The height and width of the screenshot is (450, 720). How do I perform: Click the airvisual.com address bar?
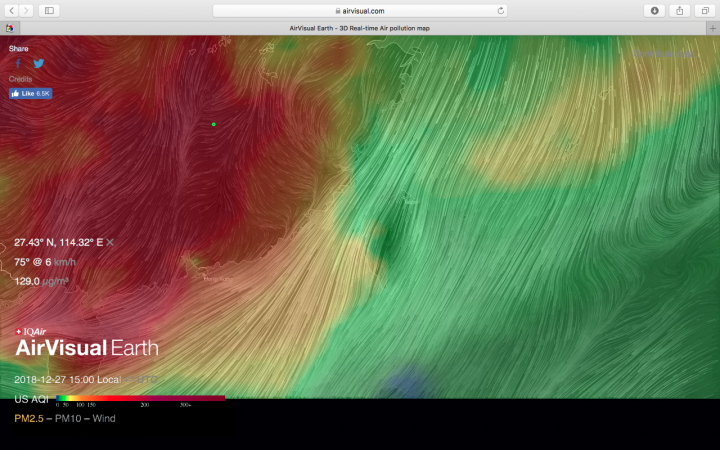tap(360, 11)
